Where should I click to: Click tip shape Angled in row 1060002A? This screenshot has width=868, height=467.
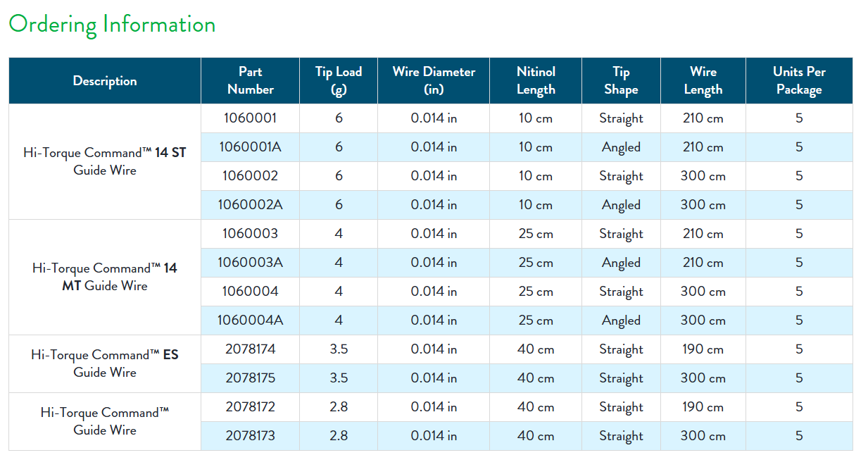coord(621,205)
